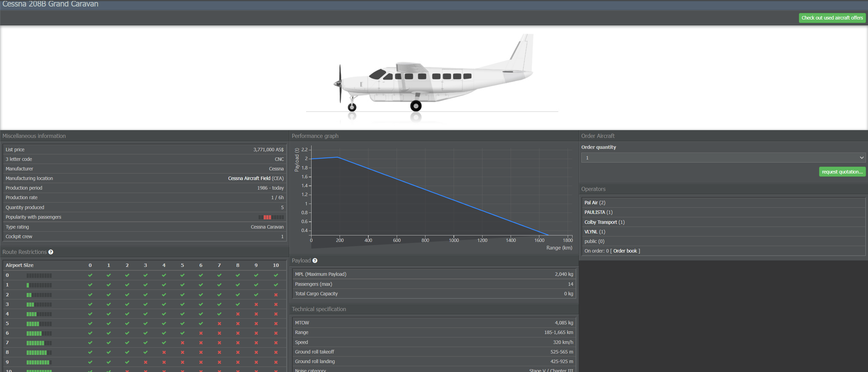The height and width of the screenshot is (372, 868).
Task: Click the Range value 185-1,665 km
Action: tap(558, 332)
